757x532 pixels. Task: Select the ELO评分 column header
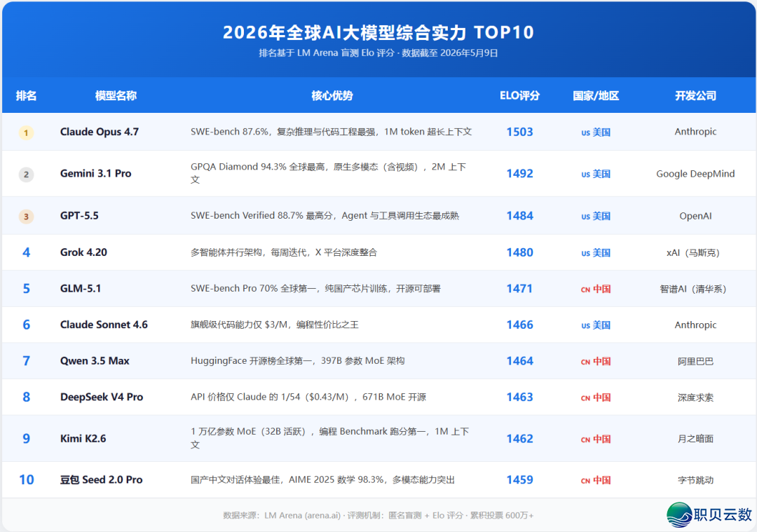519,95
